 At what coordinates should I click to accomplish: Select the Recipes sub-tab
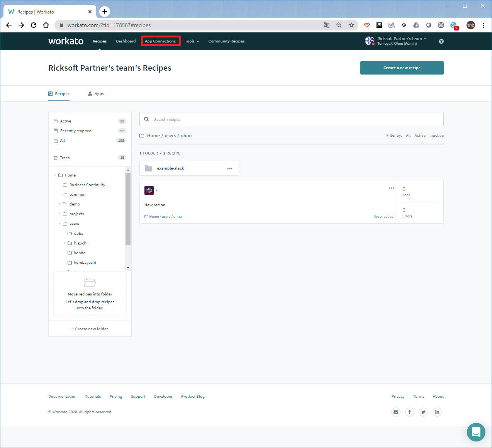(x=59, y=94)
